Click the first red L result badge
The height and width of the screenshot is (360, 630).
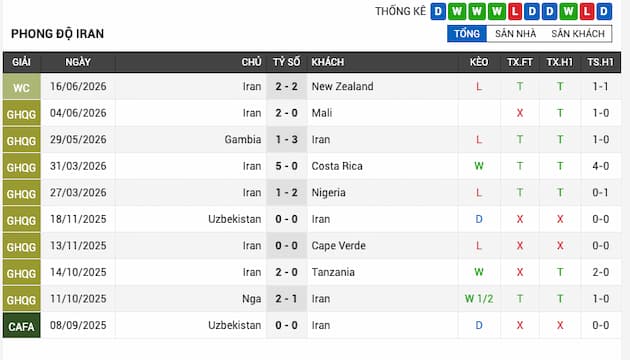[x=515, y=12]
